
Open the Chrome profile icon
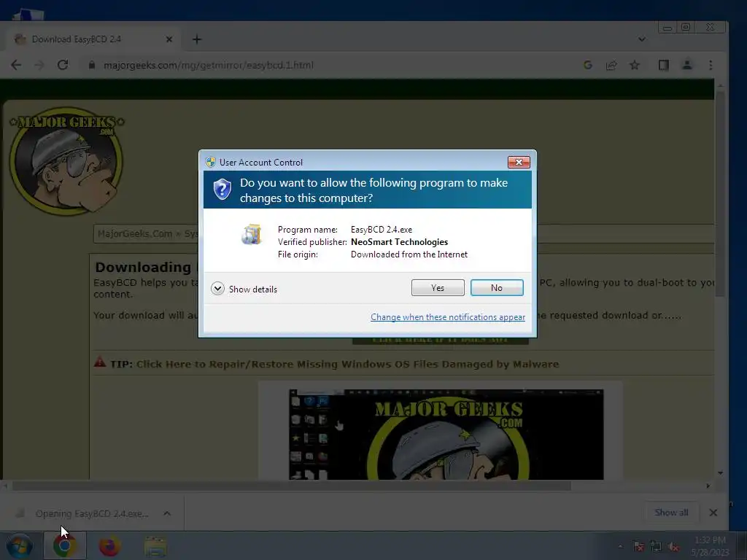[x=687, y=65]
